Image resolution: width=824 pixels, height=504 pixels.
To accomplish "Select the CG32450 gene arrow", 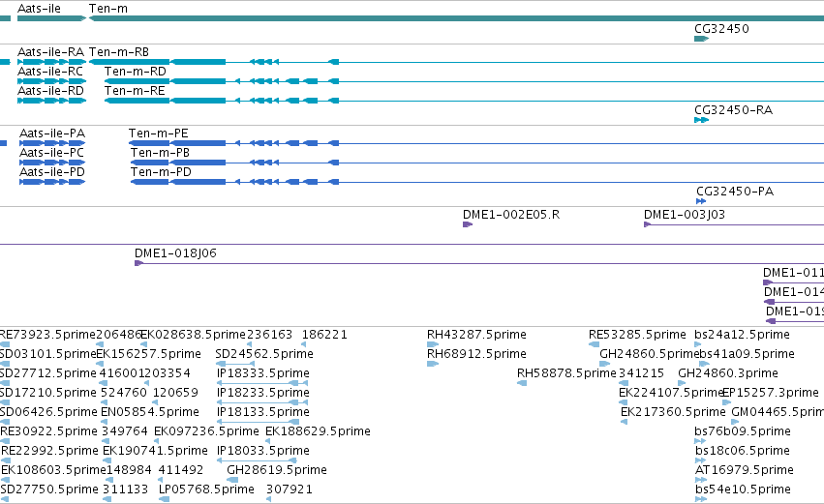I will click(702, 39).
